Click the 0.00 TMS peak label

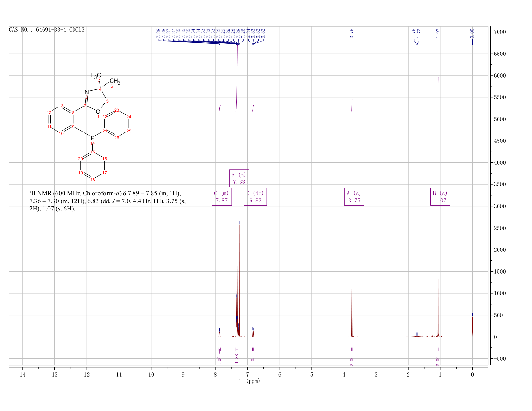tap(472, 33)
